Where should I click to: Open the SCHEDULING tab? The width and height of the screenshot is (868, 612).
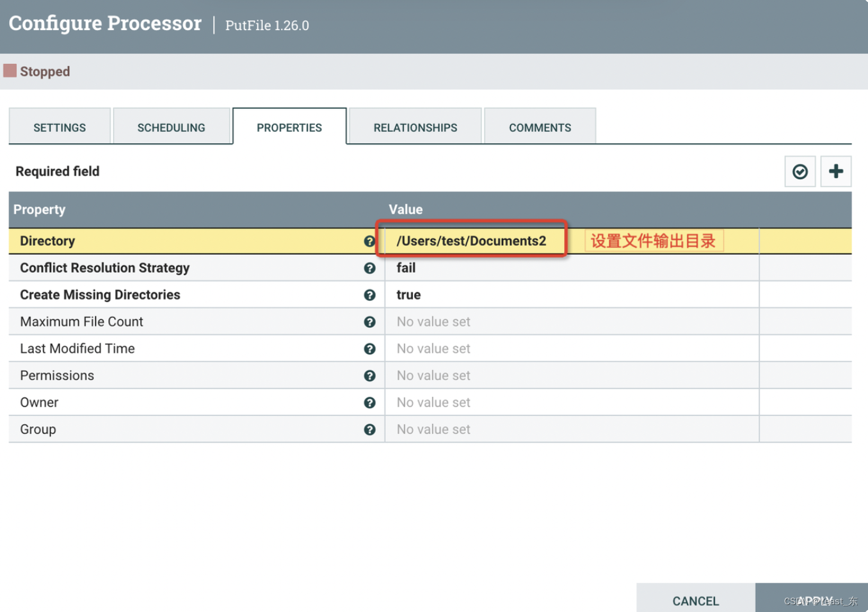(171, 127)
